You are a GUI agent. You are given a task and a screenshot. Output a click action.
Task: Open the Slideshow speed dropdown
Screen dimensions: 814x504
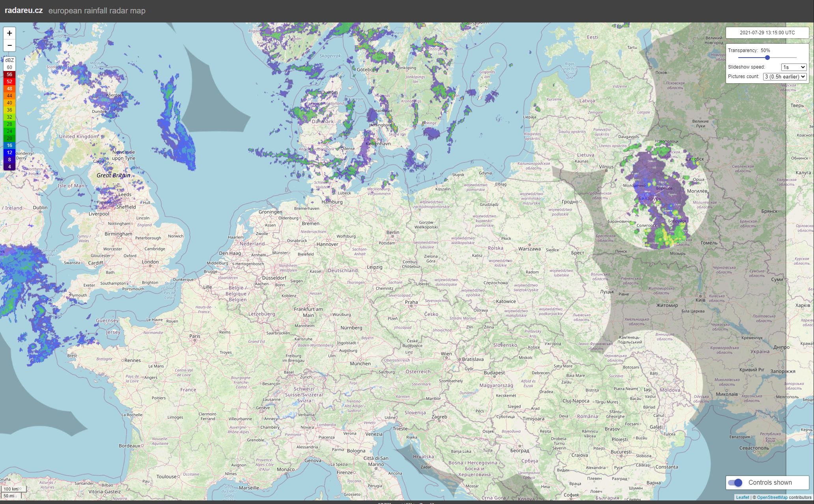click(x=793, y=67)
